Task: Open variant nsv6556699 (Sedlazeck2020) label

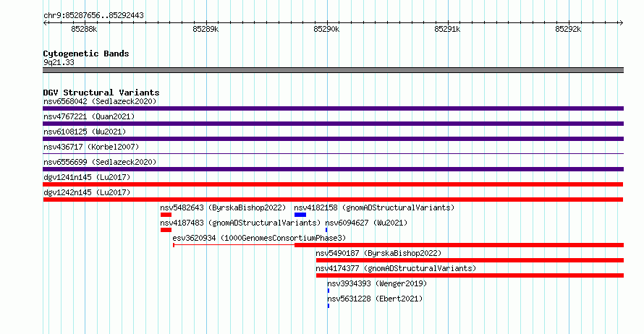Action: (x=100, y=162)
